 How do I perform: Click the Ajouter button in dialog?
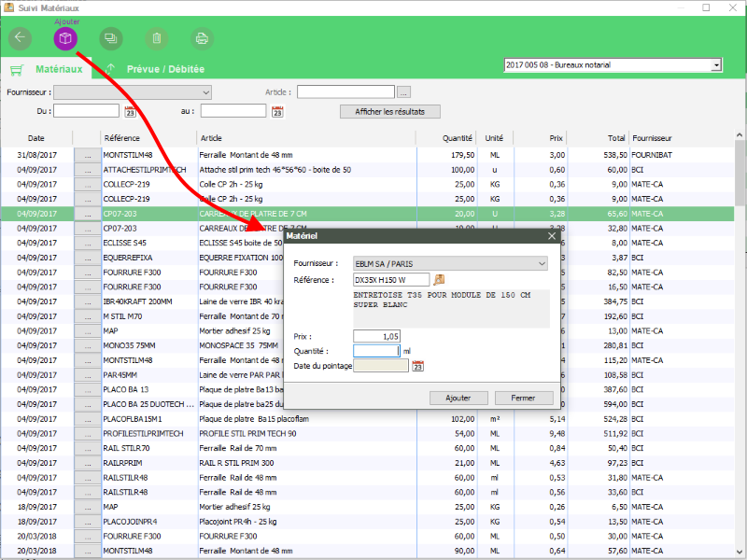(x=458, y=399)
